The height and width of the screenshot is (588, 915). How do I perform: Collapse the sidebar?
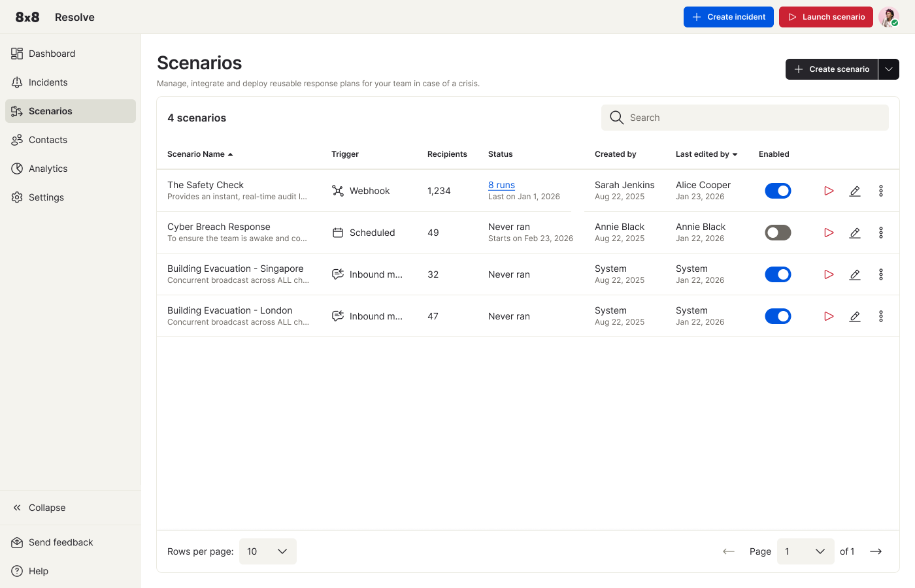(71, 508)
